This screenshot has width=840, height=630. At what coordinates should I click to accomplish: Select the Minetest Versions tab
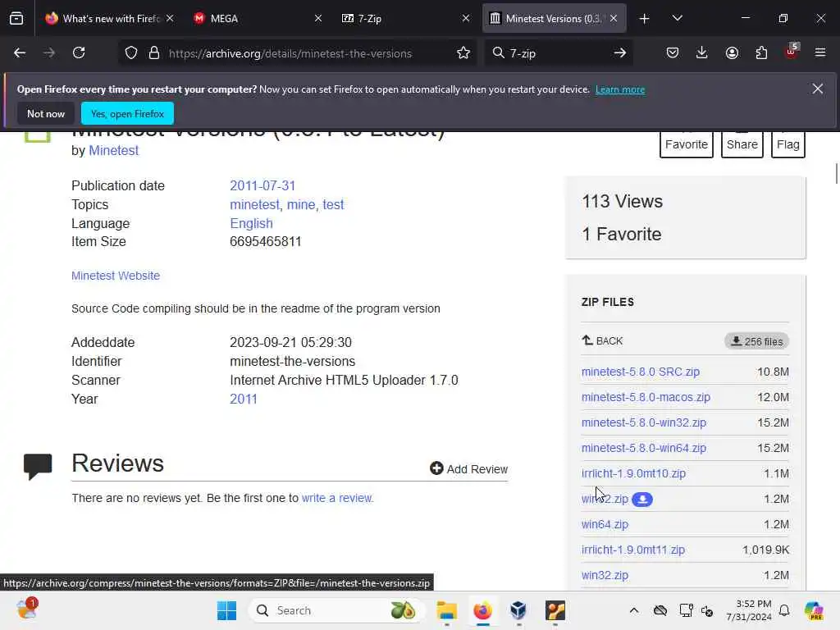[x=554, y=18]
